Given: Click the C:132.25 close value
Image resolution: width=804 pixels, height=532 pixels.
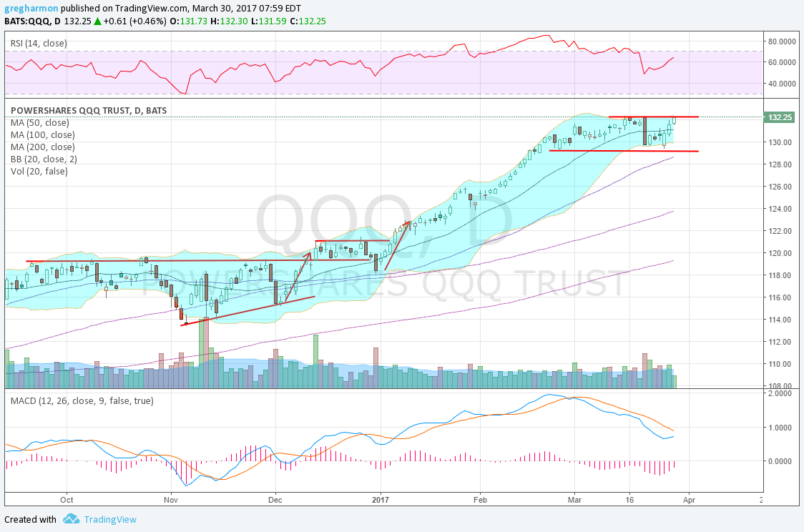Looking at the screenshot, I should [x=308, y=21].
